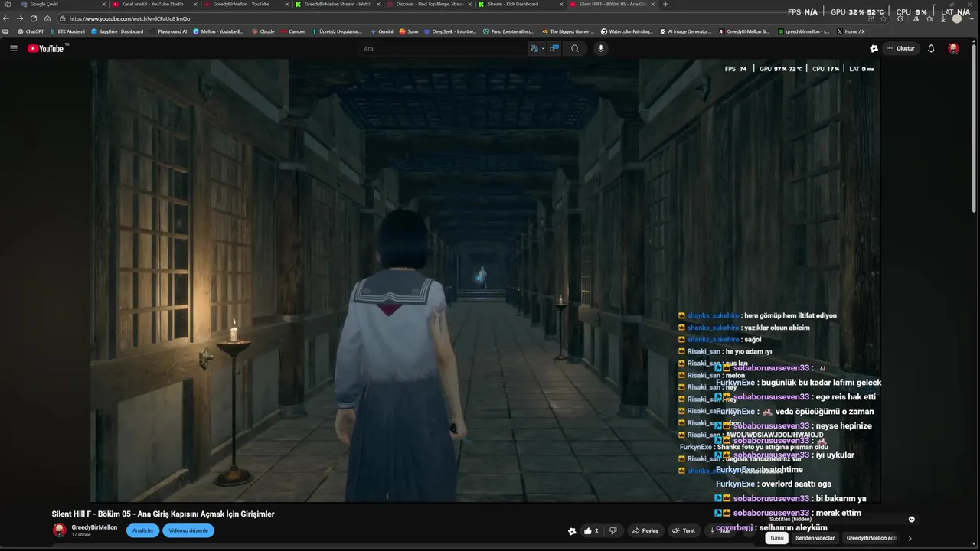Go forward with the browser forward arrow
980x551 pixels.
(20, 18)
